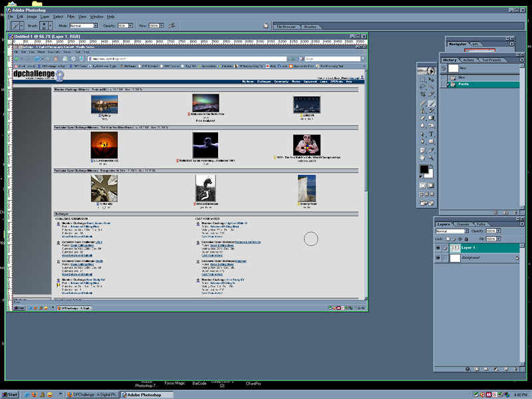Select the Type tool in the toolbox
Image resolution: width=532 pixels, height=399 pixels.
(x=431, y=133)
